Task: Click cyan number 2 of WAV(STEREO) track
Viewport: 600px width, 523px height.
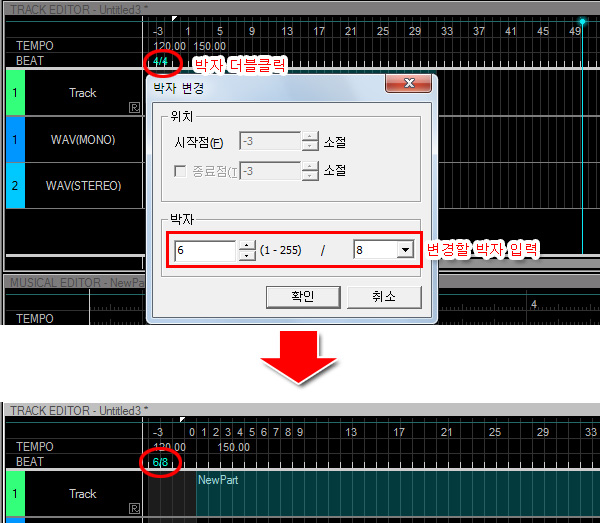Action: [x=15, y=186]
